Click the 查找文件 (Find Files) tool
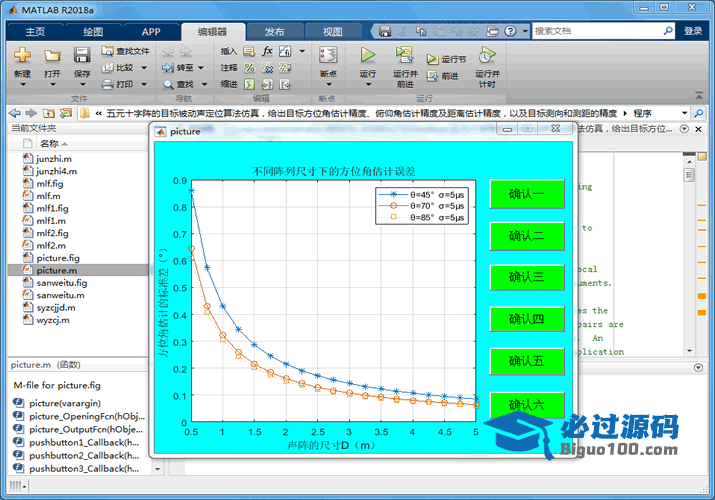This screenshot has height=500, width=715. (x=125, y=50)
